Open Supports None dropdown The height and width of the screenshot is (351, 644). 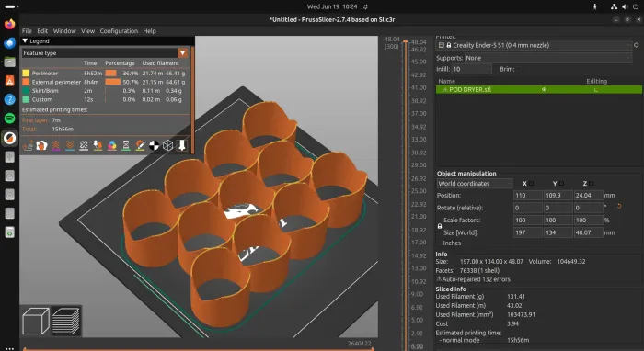548,58
